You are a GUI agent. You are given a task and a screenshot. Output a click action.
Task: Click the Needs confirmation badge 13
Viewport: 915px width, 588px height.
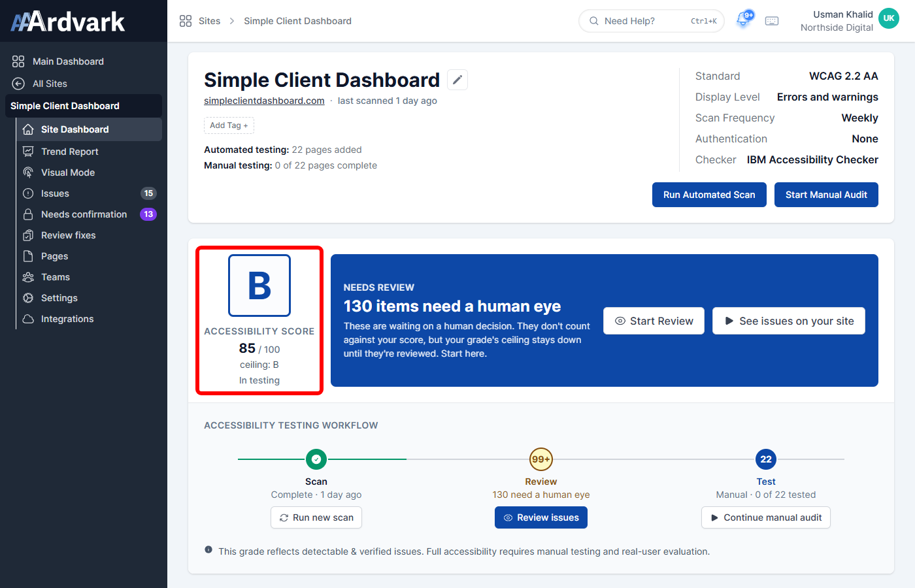[x=148, y=214]
